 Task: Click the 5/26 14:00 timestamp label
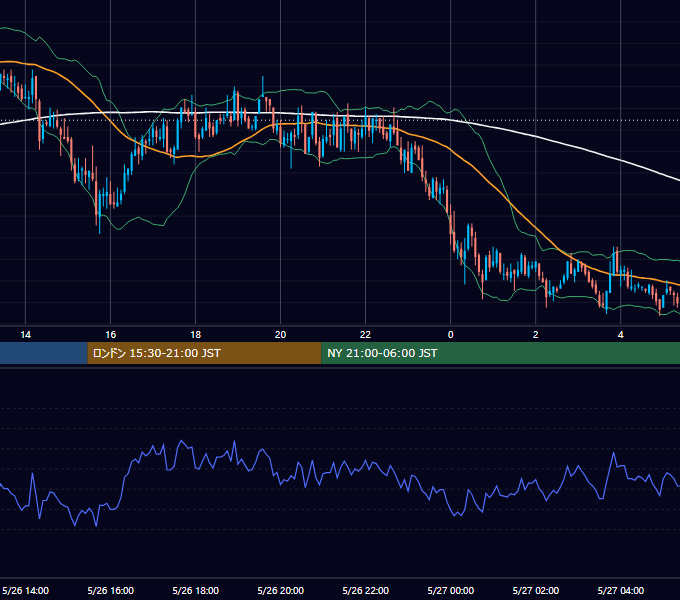[x=26, y=590]
